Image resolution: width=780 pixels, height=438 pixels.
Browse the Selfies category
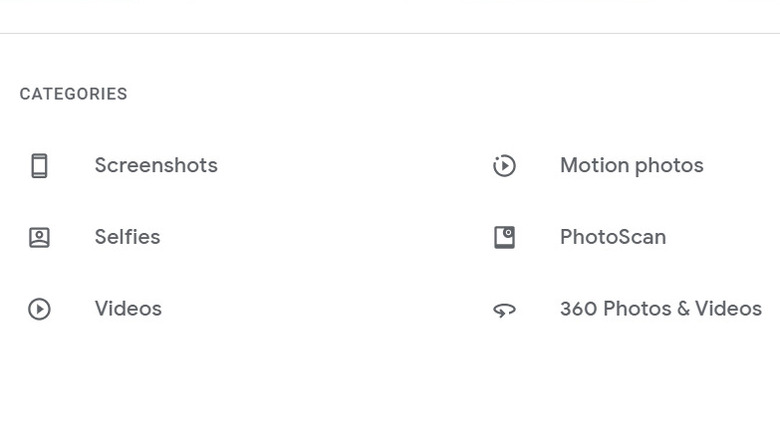(x=127, y=238)
